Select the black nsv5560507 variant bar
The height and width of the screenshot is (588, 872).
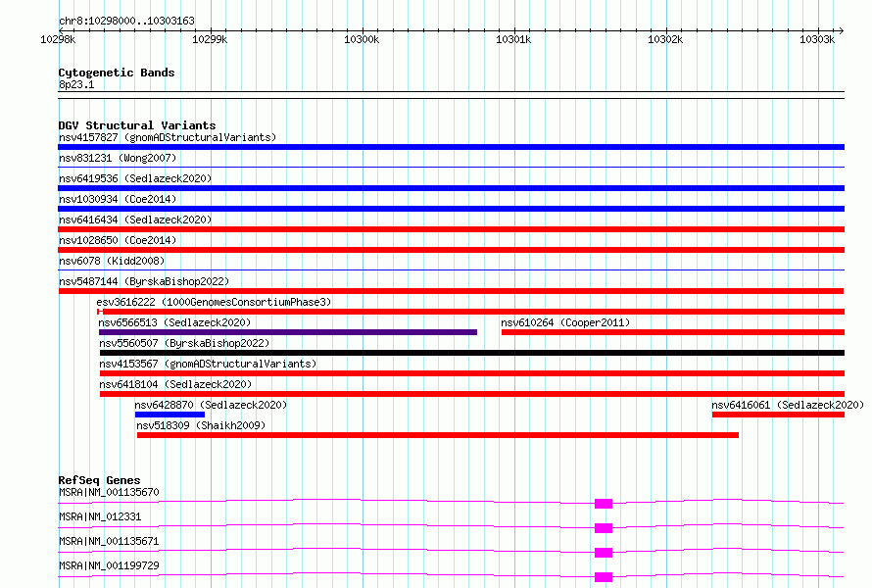coord(472,353)
